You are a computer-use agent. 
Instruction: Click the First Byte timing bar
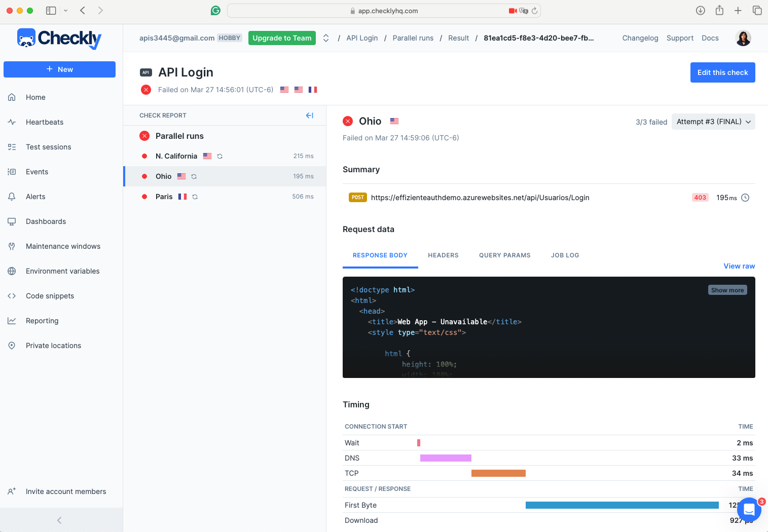(x=622, y=505)
